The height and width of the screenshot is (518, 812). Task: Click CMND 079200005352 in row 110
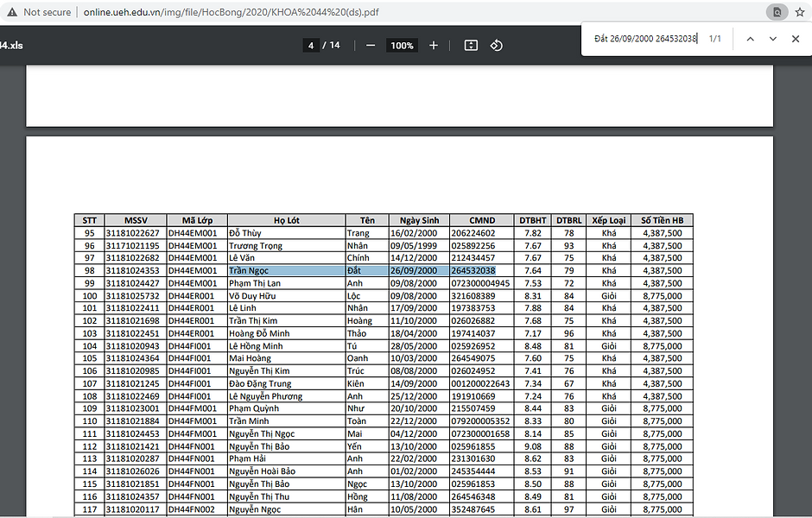pyautogui.click(x=480, y=421)
